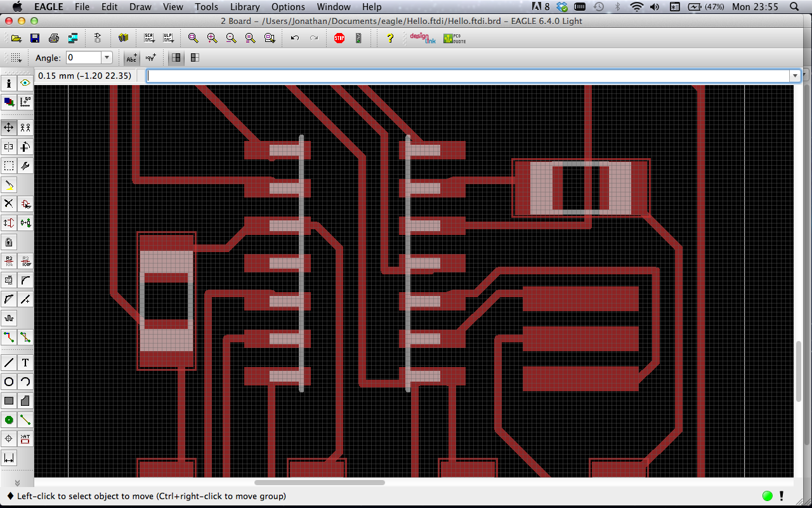Select the Name tool
Image resolution: width=812 pixels, height=508 pixels.
click(9, 261)
